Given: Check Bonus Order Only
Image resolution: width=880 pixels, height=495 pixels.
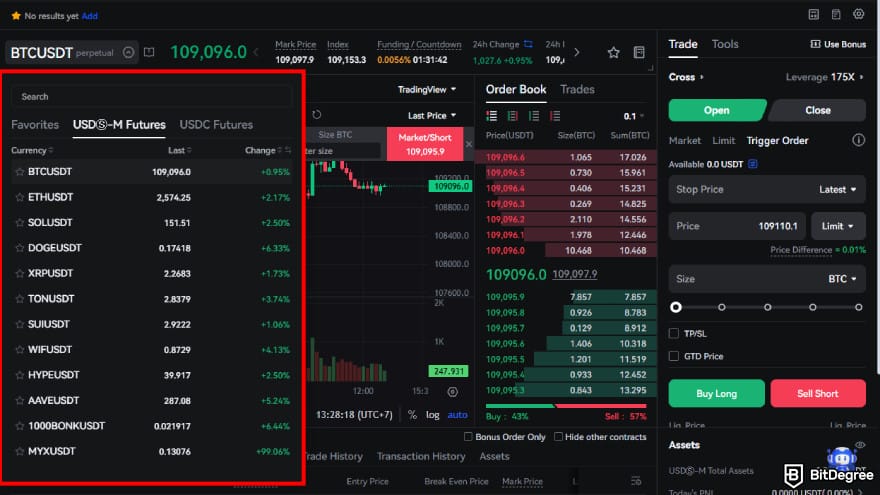Looking at the screenshot, I should 468,437.
